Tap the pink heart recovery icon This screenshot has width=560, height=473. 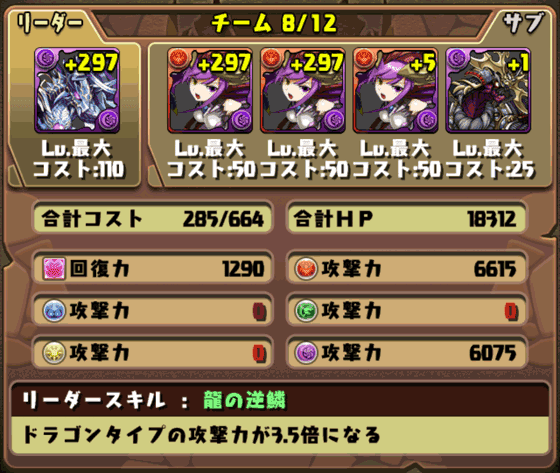coord(54,268)
